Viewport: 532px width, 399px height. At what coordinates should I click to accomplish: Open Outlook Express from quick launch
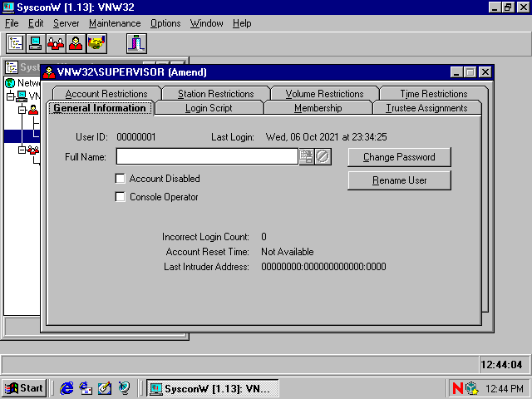coord(86,388)
